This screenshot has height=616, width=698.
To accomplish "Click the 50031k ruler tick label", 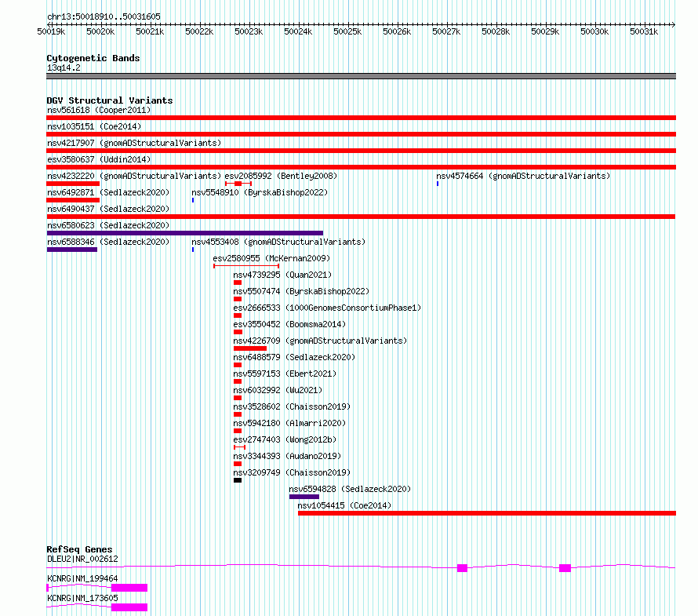I will click(x=644, y=31).
